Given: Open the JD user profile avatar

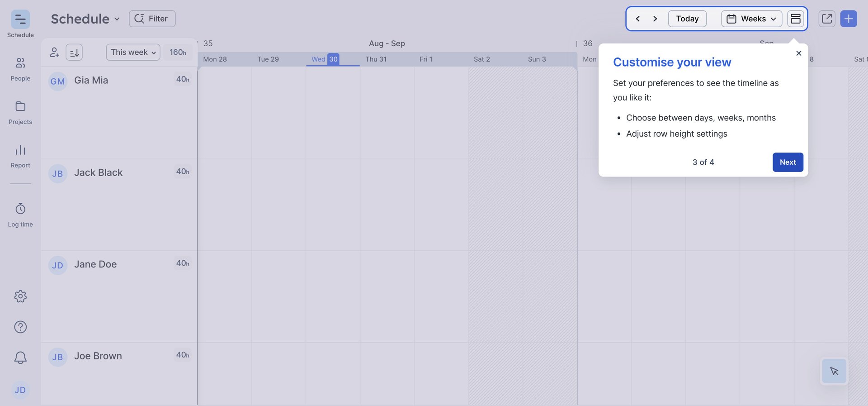Looking at the screenshot, I should [x=20, y=390].
